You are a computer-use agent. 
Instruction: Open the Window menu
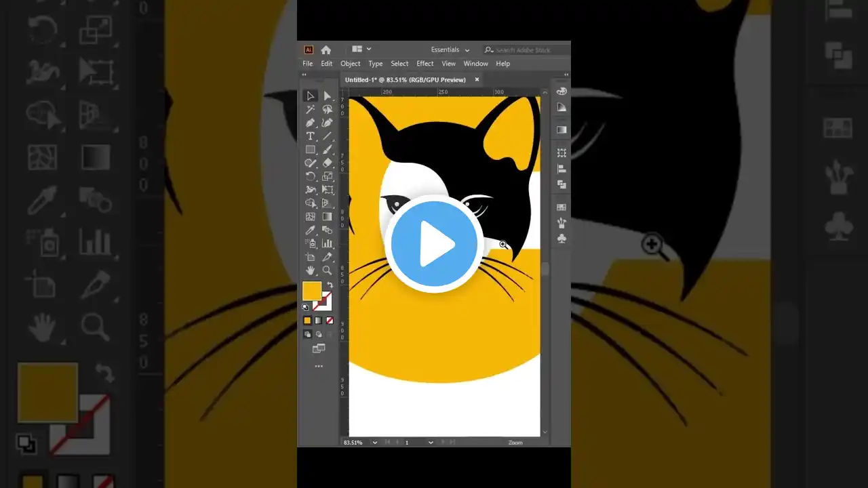pos(476,64)
